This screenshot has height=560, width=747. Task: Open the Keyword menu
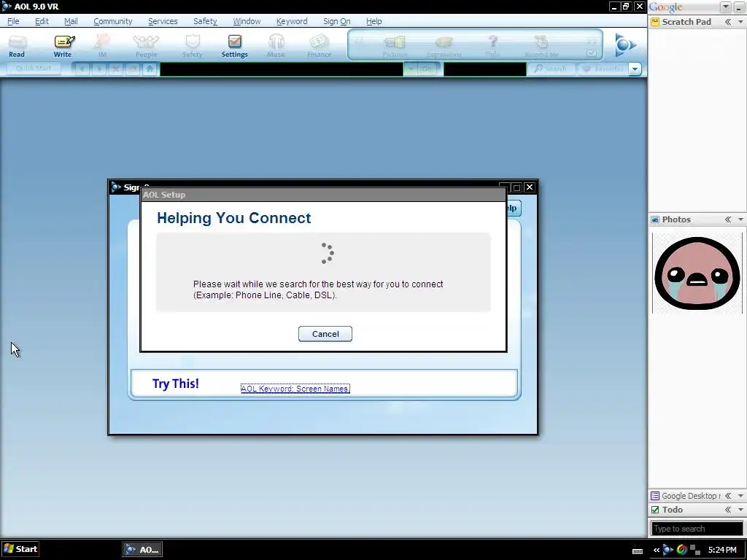(292, 21)
